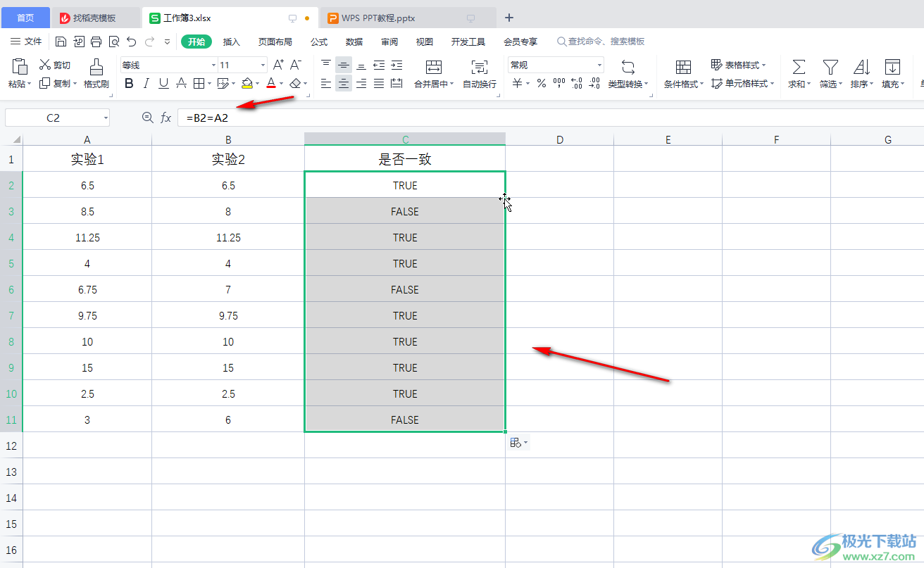Open the 文件 file menu

[x=26, y=42]
